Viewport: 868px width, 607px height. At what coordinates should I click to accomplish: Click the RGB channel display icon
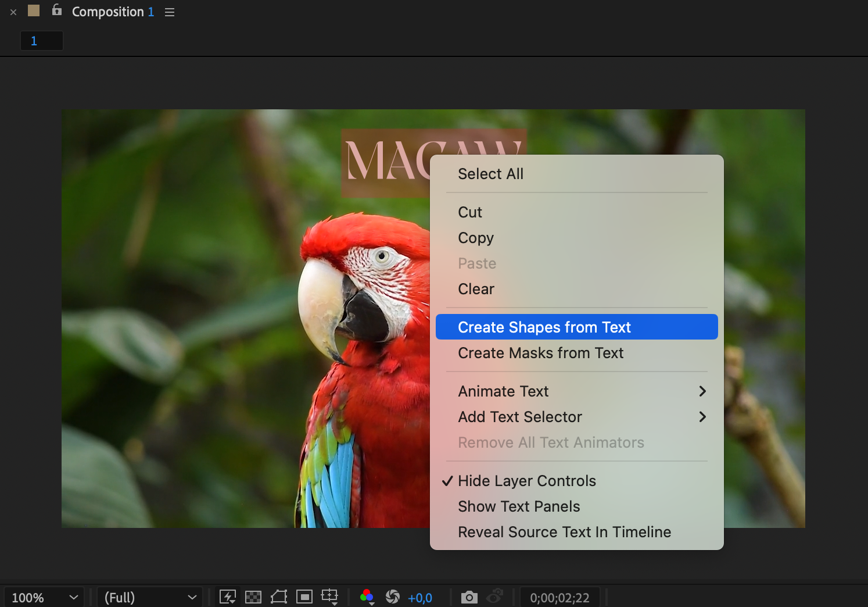[367, 597]
